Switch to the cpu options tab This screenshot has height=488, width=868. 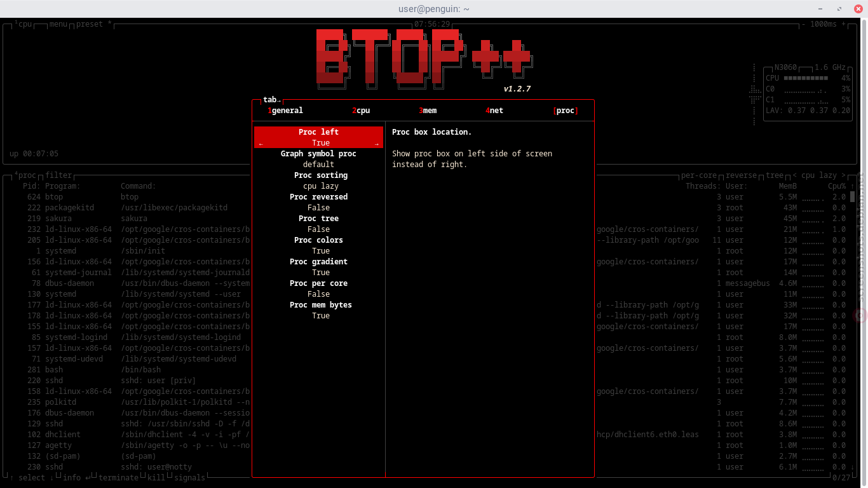pos(361,111)
